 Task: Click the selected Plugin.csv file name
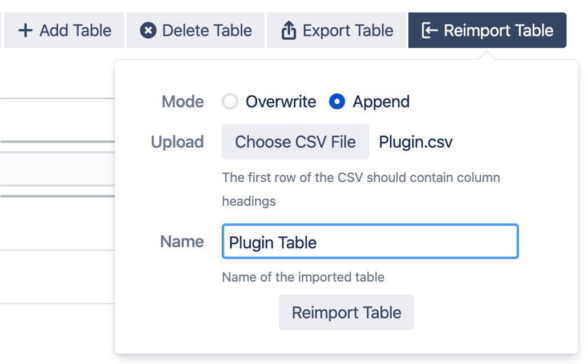pyautogui.click(x=416, y=142)
